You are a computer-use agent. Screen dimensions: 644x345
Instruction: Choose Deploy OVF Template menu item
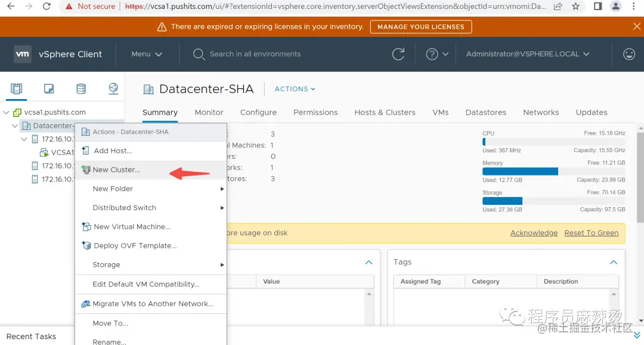coord(151,245)
